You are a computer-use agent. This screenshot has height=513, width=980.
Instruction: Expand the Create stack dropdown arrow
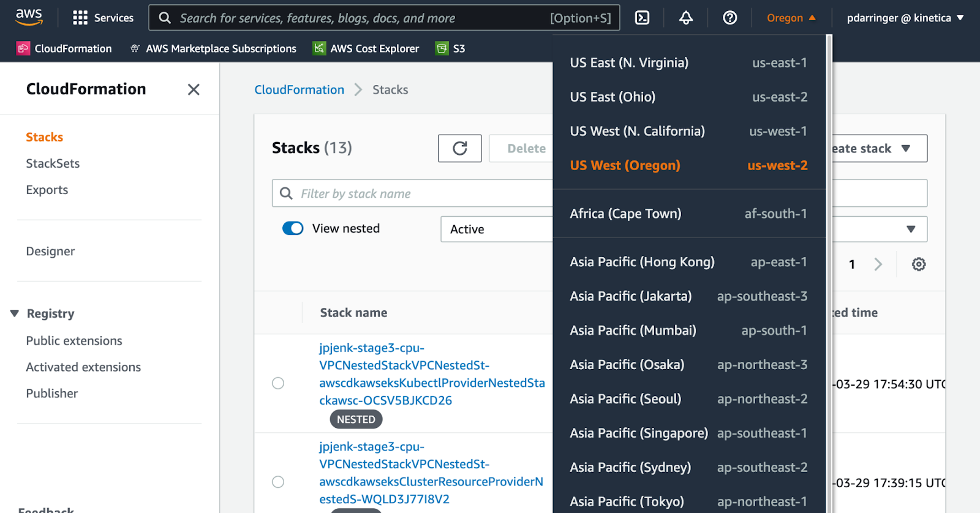point(906,148)
